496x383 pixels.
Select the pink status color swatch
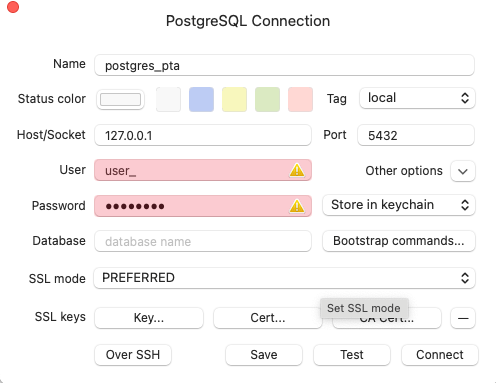(x=300, y=99)
